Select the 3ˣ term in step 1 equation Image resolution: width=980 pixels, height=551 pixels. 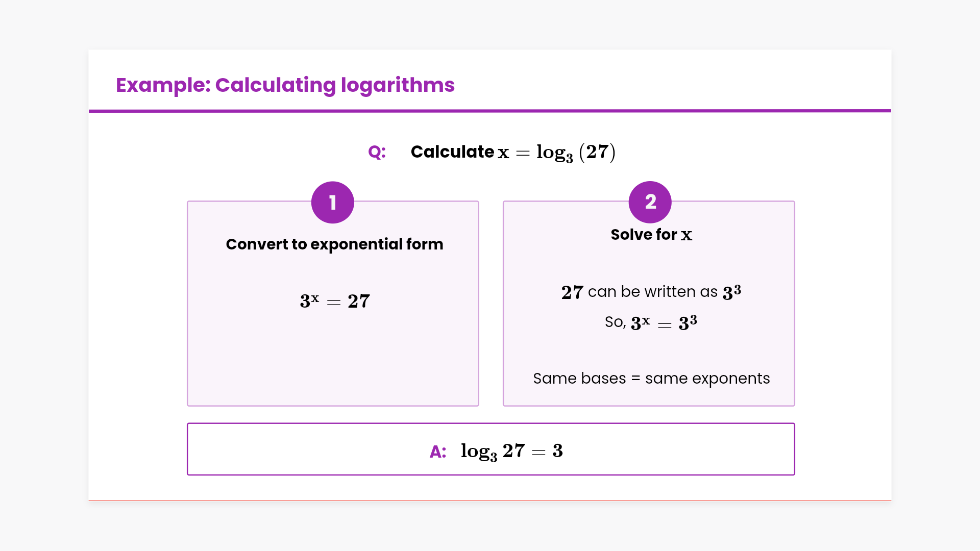pos(309,301)
